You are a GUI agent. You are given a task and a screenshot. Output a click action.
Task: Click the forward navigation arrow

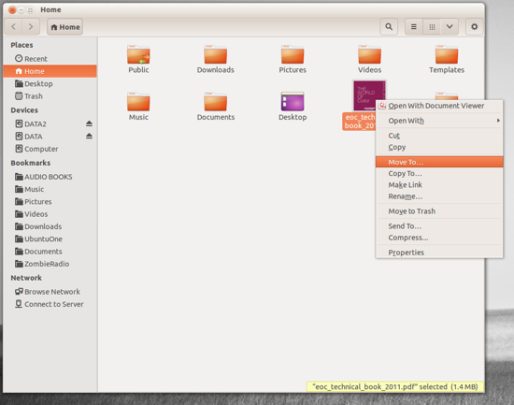coord(31,27)
